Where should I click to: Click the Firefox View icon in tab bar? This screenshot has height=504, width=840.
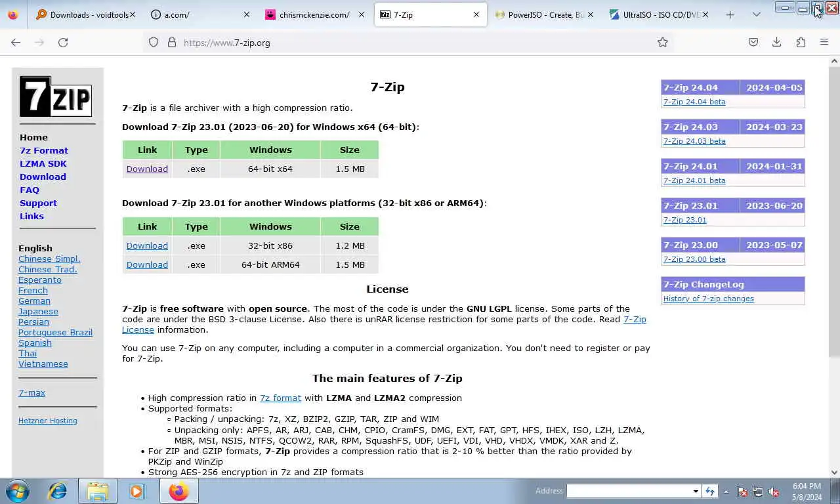click(x=13, y=14)
